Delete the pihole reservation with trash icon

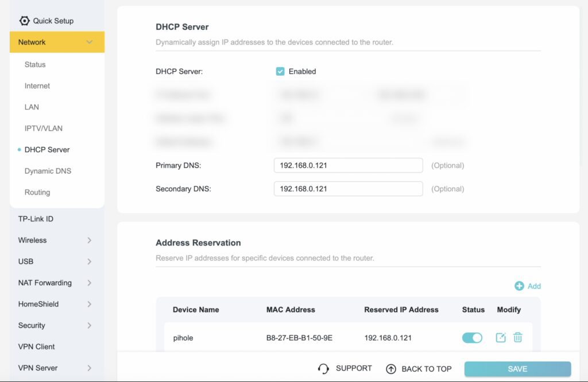[517, 338]
